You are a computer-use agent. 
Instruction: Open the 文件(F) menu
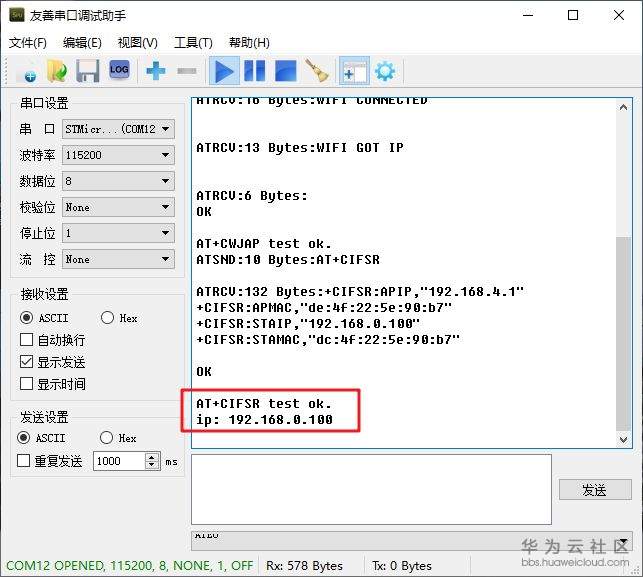coord(27,43)
